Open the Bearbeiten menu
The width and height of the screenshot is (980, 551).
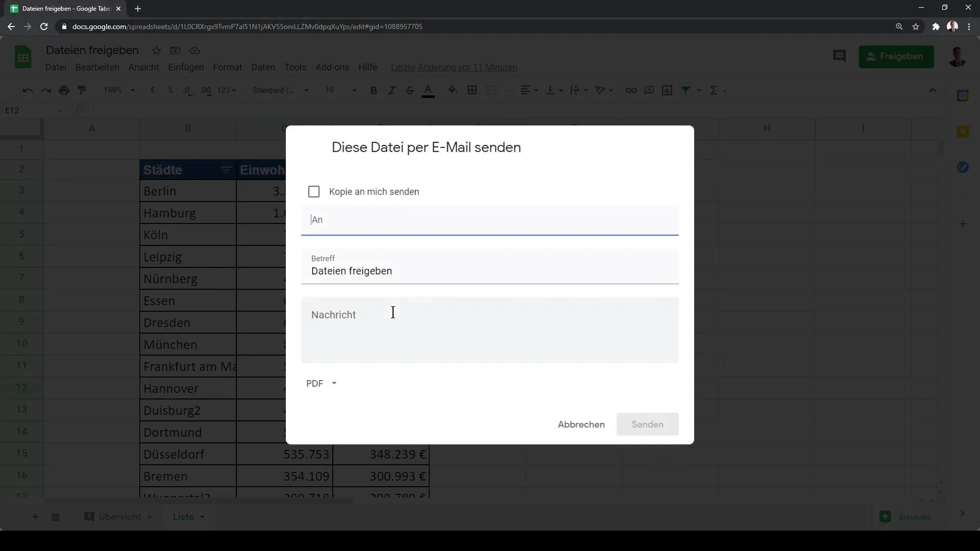click(x=97, y=67)
